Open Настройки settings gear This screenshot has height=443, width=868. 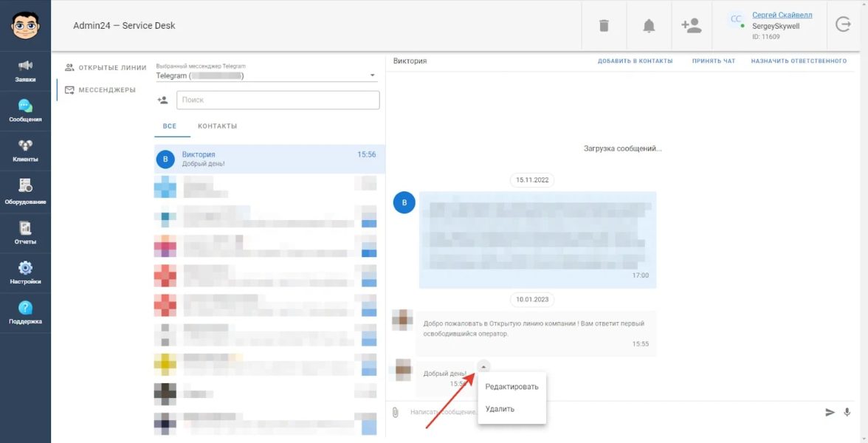click(25, 272)
